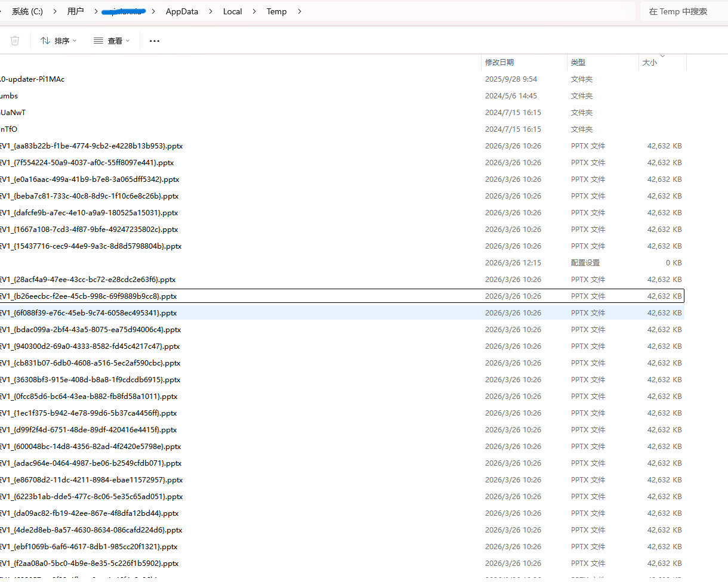Image resolution: width=728 pixels, height=582 pixels.
Task: Select the folder dated 2024/5/6 14:45
Action: (342, 95)
